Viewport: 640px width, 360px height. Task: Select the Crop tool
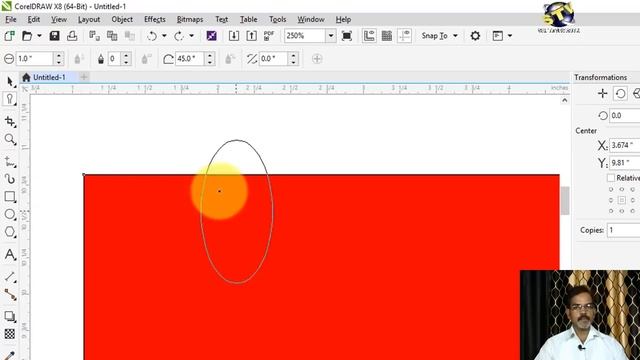pyautogui.click(x=10, y=121)
